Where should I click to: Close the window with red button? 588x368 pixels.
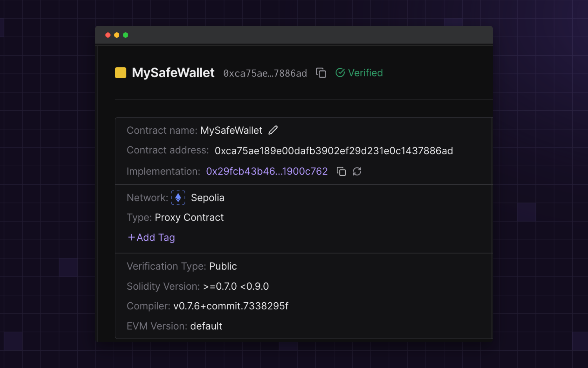coord(108,35)
